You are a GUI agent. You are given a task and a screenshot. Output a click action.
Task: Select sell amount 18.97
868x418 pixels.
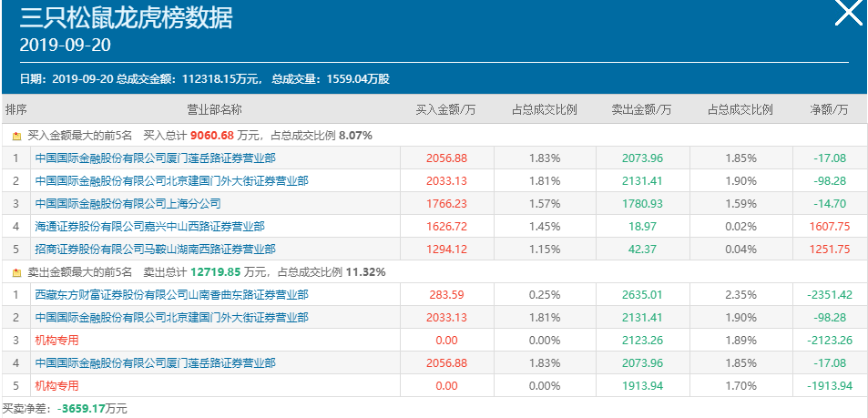pos(642,227)
